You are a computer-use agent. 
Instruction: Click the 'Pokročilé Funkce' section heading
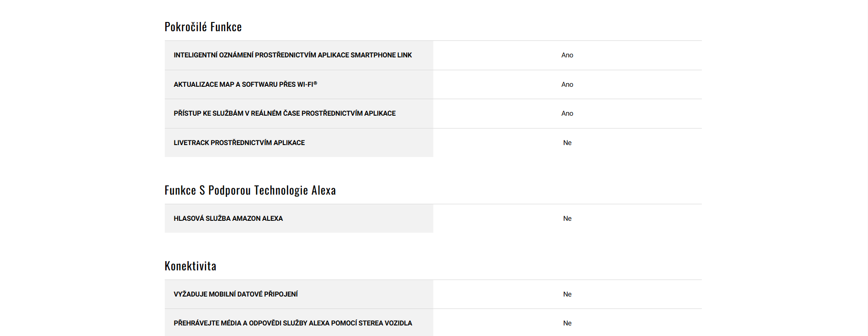(203, 27)
